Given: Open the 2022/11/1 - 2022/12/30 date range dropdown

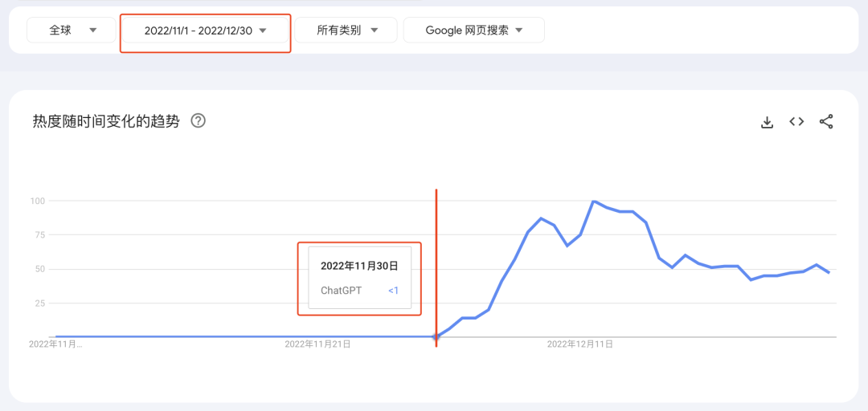Looking at the screenshot, I should coord(205,31).
